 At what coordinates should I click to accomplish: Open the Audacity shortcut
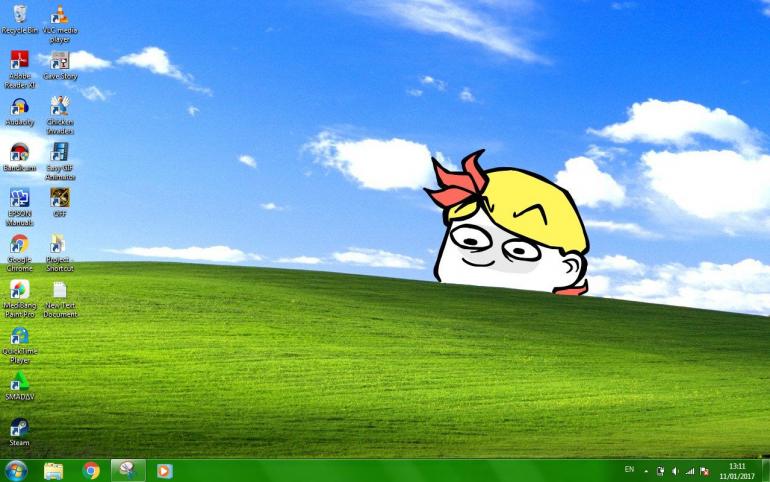click(x=20, y=111)
